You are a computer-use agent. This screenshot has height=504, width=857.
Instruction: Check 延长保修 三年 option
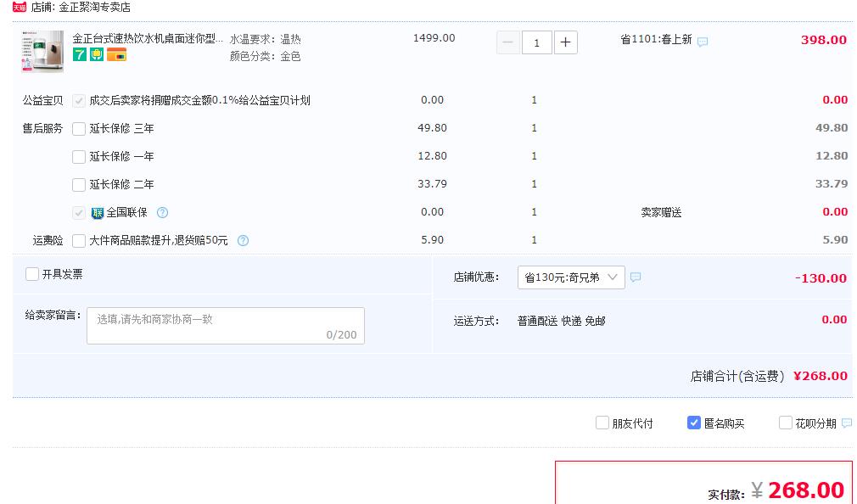coord(79,128)
